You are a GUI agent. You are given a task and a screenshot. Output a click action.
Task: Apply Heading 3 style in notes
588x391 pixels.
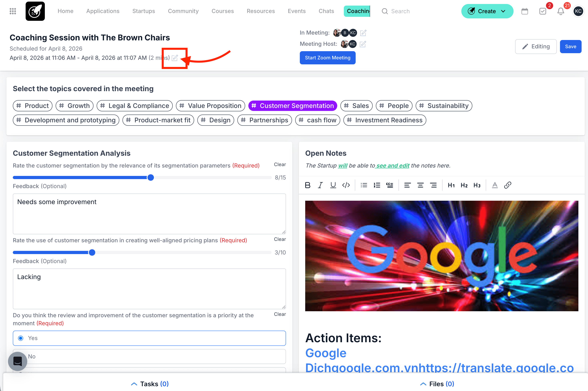pos(477,185)
